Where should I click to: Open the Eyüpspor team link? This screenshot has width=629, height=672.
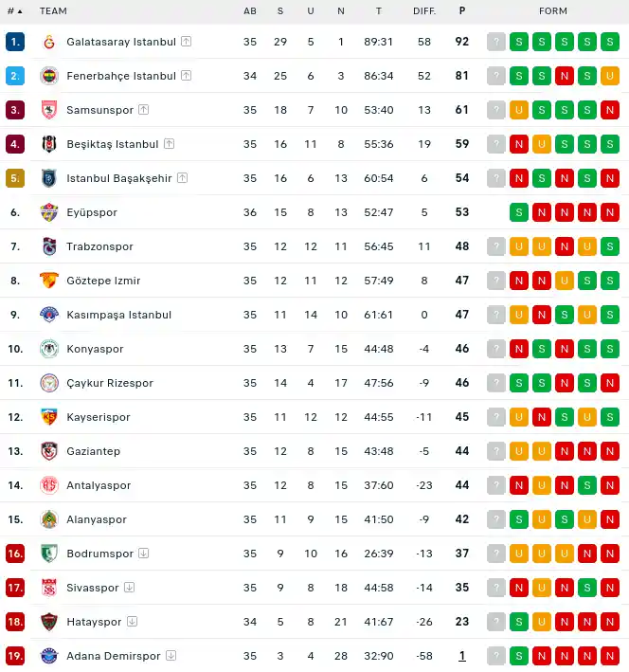(x=92, y=212)
